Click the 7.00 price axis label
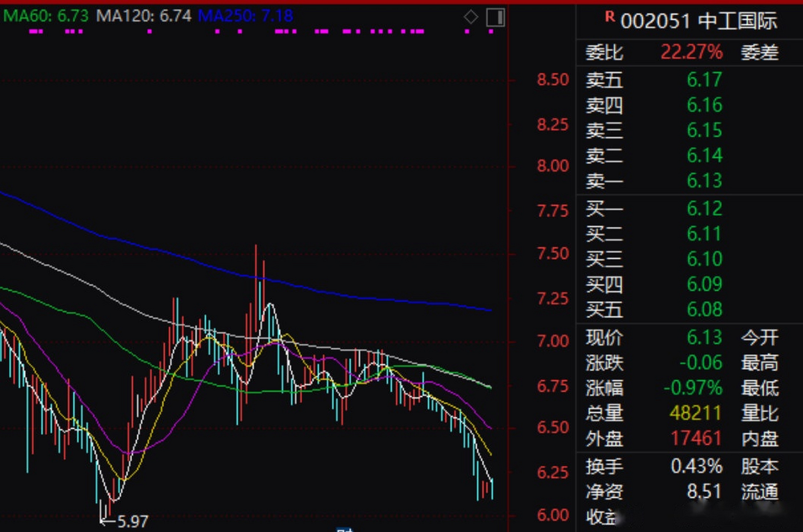This screenshot has height=532, width=803. 553,341
